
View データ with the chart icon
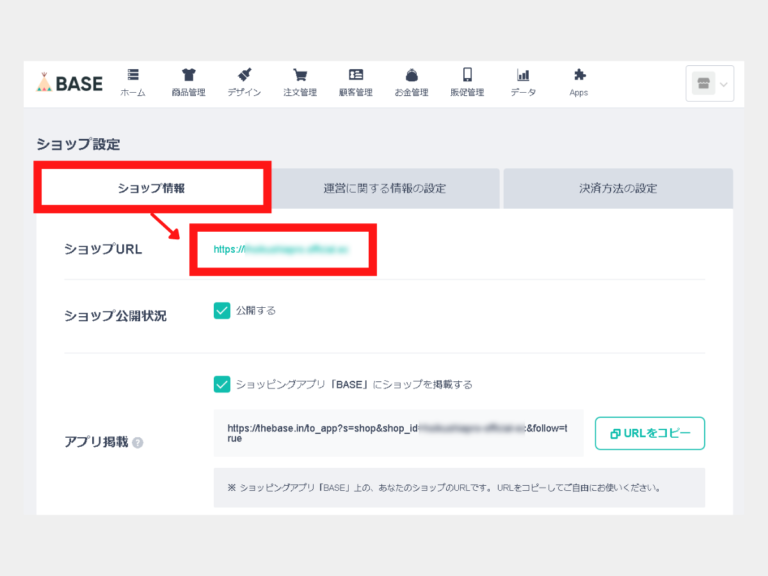[x=523, y=83]
